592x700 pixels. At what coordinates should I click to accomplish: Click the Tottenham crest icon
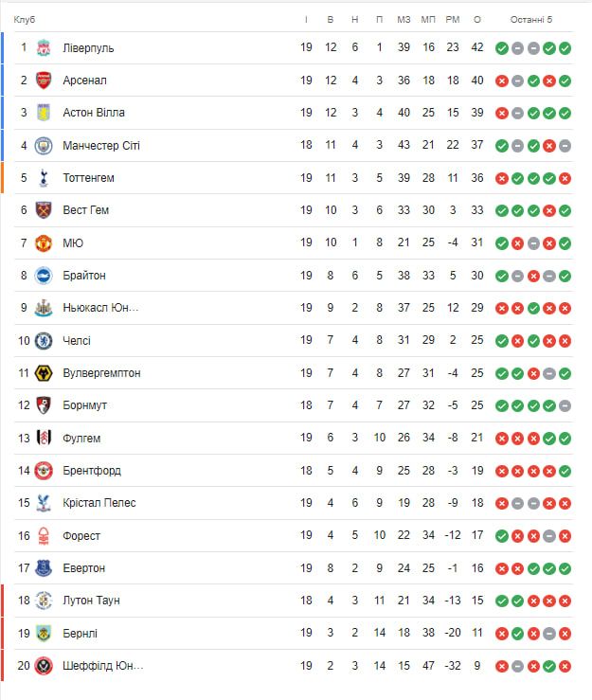pyautogui.click(x=44, y=178)
